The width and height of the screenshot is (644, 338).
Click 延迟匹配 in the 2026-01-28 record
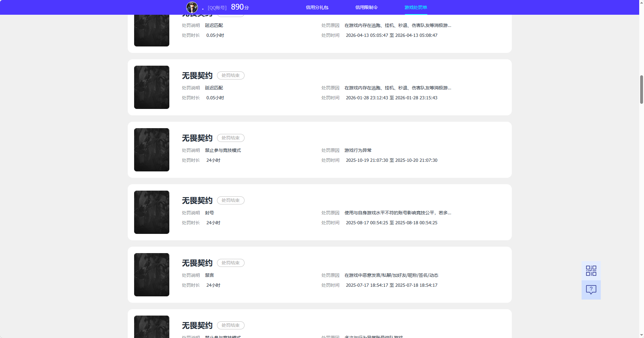(214, 88)
